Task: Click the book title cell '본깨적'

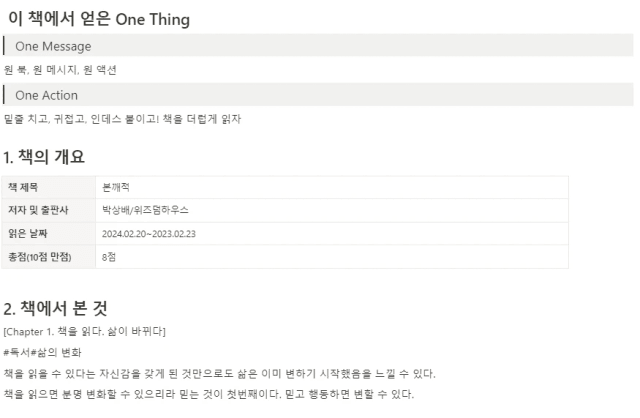Action: coord(332,187)
